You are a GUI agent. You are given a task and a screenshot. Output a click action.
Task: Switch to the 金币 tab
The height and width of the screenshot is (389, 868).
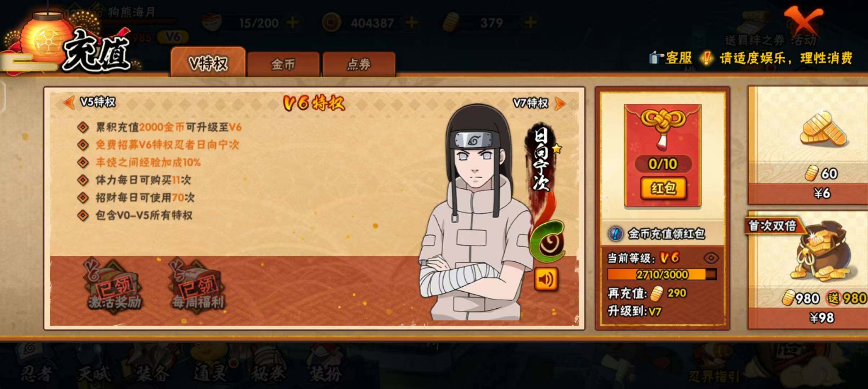point(283,64)
